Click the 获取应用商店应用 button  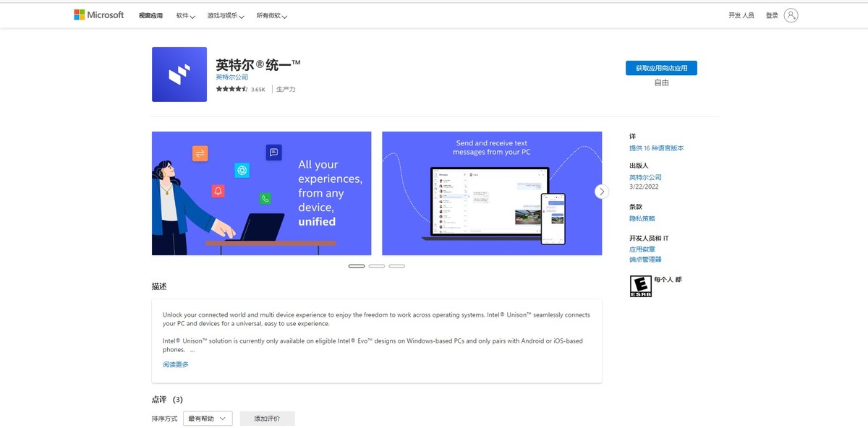pyautogui.click(x=661, y=67)
